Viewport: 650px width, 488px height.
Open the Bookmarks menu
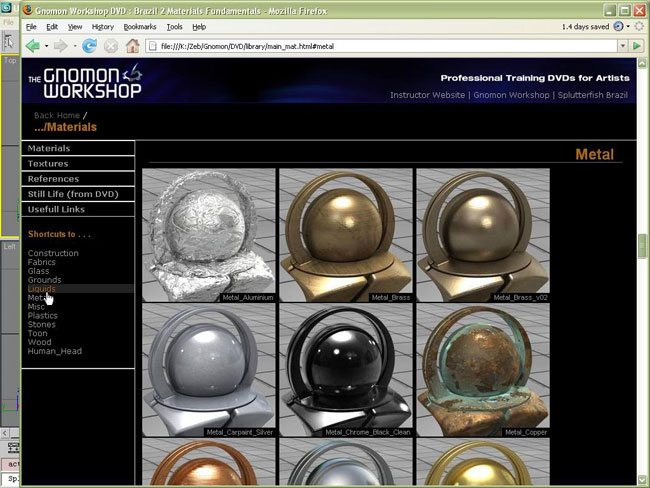point(140,27)
